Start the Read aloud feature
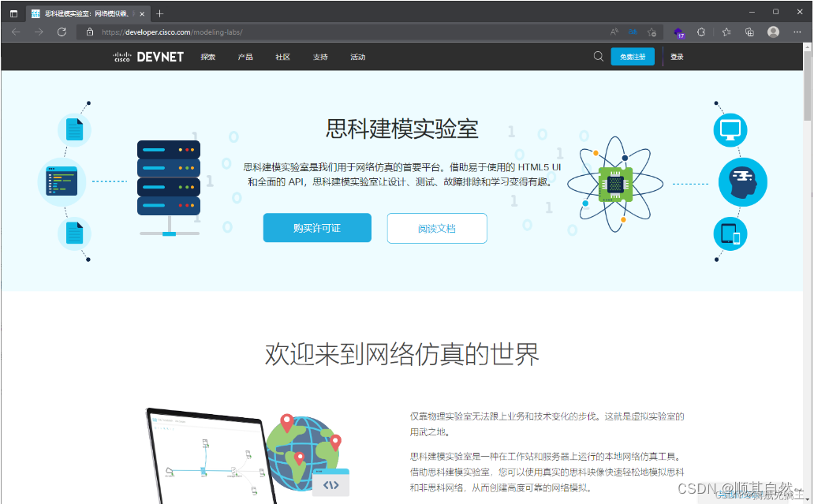 [x=614, y=32]
